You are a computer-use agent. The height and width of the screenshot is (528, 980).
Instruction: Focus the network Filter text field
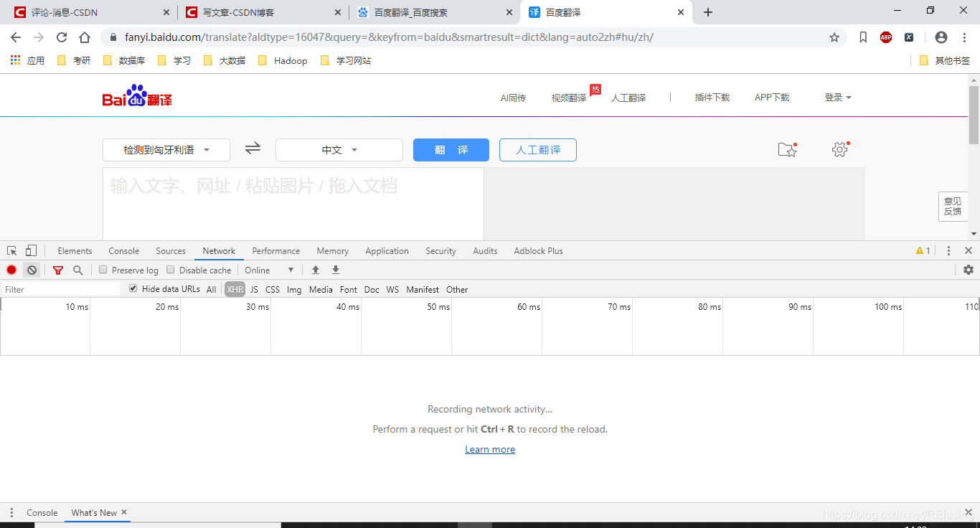pos(61,289)
